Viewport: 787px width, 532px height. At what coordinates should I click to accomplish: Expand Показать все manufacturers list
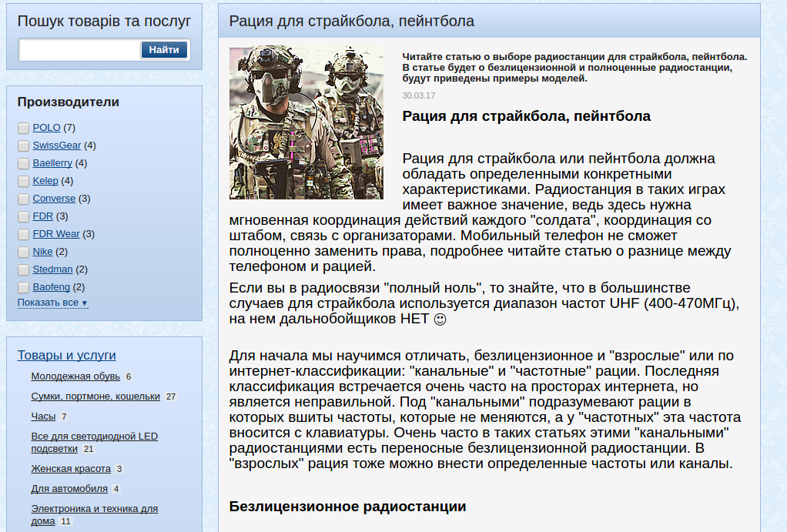point(52,303)
